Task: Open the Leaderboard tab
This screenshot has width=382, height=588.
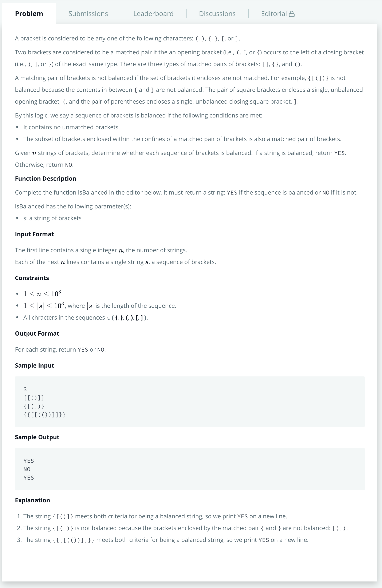Action: [153, 14]
